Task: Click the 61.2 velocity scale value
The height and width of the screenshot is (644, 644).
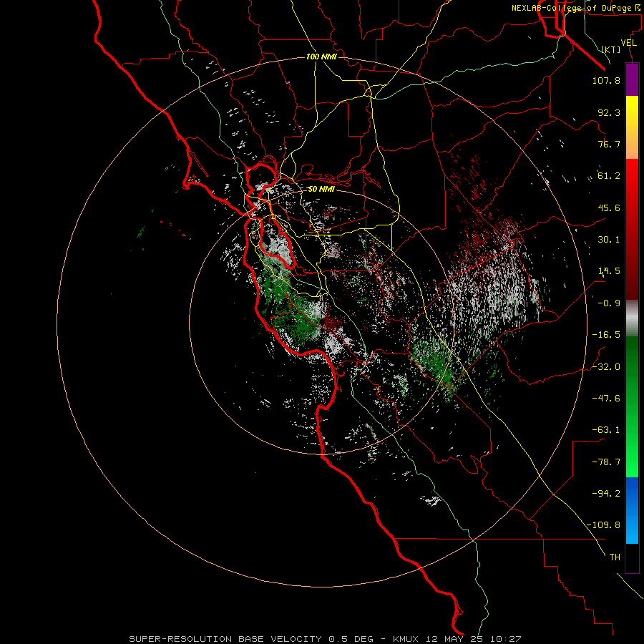Action: 609,176
